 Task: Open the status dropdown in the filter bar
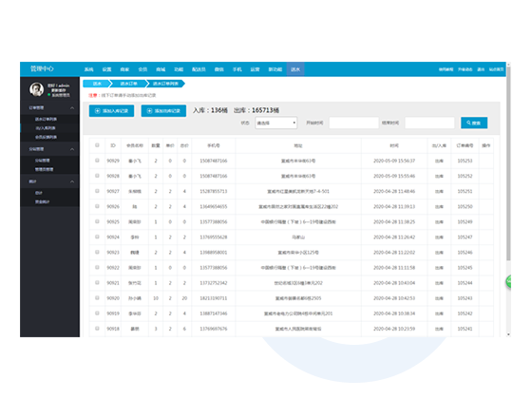pos(276,123)
